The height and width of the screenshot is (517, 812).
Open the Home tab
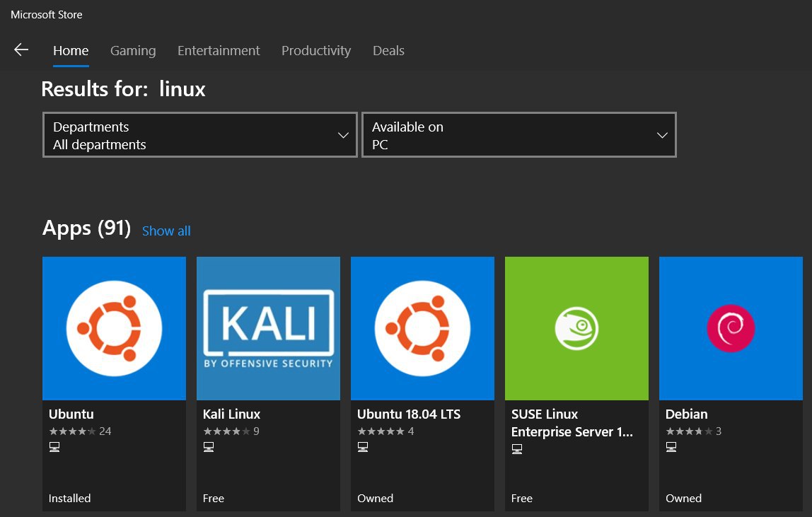[x=71, y=51]
